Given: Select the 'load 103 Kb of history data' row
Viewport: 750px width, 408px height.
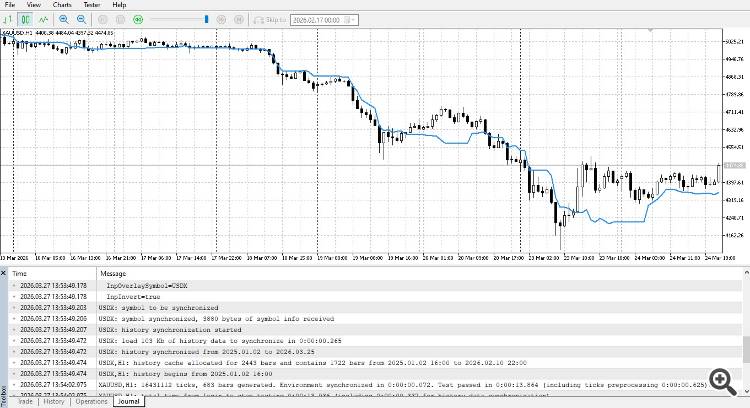Looking at the screenshot, I should 375,341.
